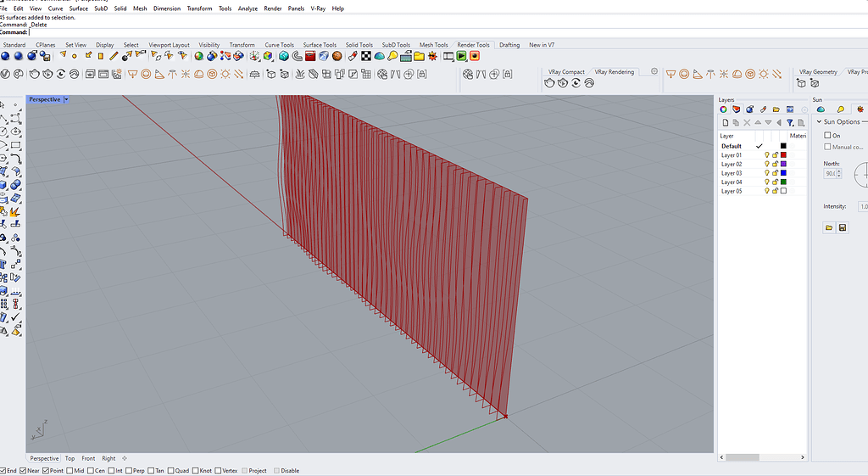
Task: Click the save floppy icon in Sun panel
Action: (x=843, y=228)
